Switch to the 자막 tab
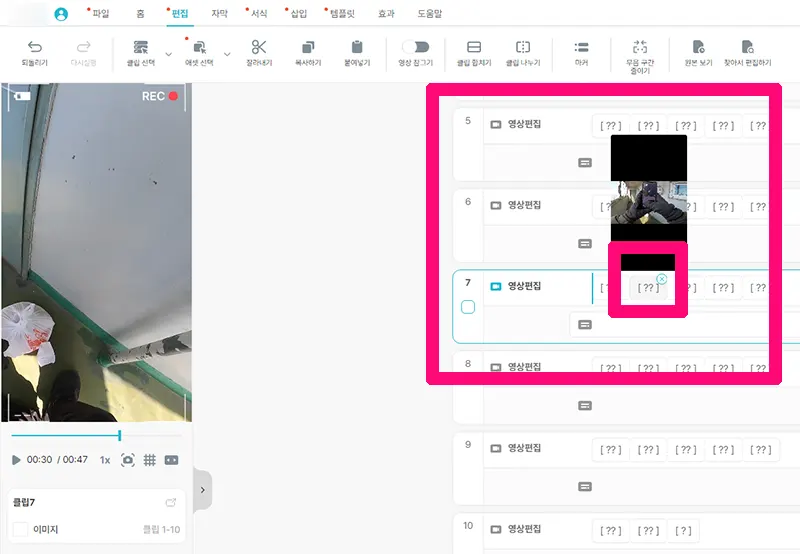Screen dimensions: 800x554 219,14
